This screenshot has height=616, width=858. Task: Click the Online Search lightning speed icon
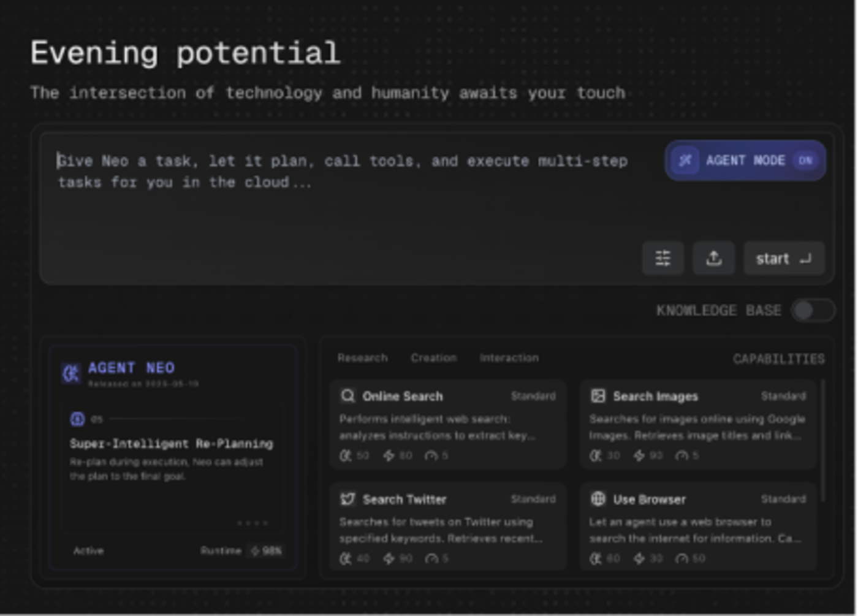(x=389, y=455)
